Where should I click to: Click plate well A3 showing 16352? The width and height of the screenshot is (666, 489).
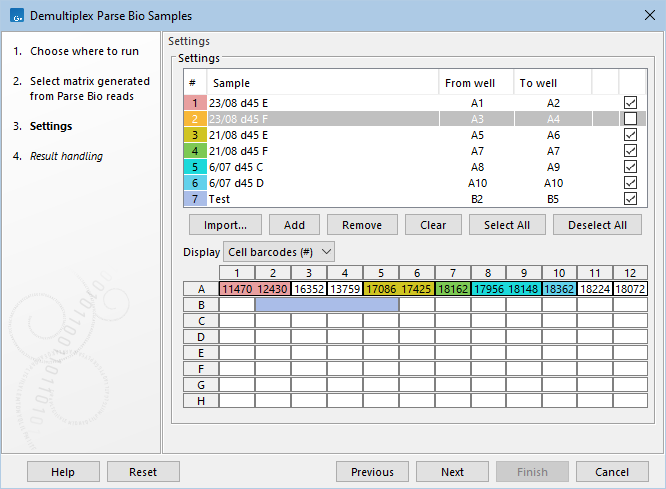[309, 289]
